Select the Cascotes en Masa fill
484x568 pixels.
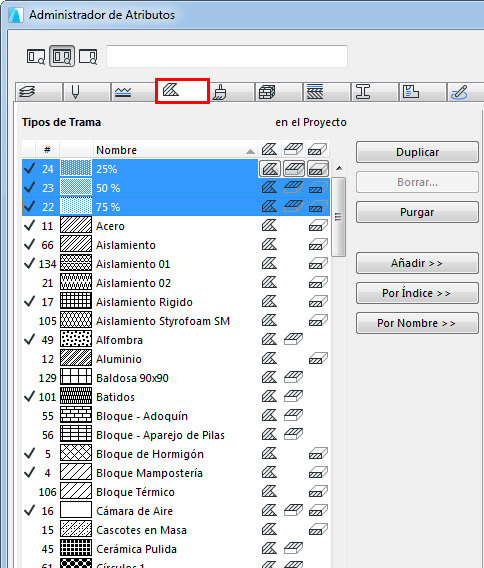[x=176, y=530]
